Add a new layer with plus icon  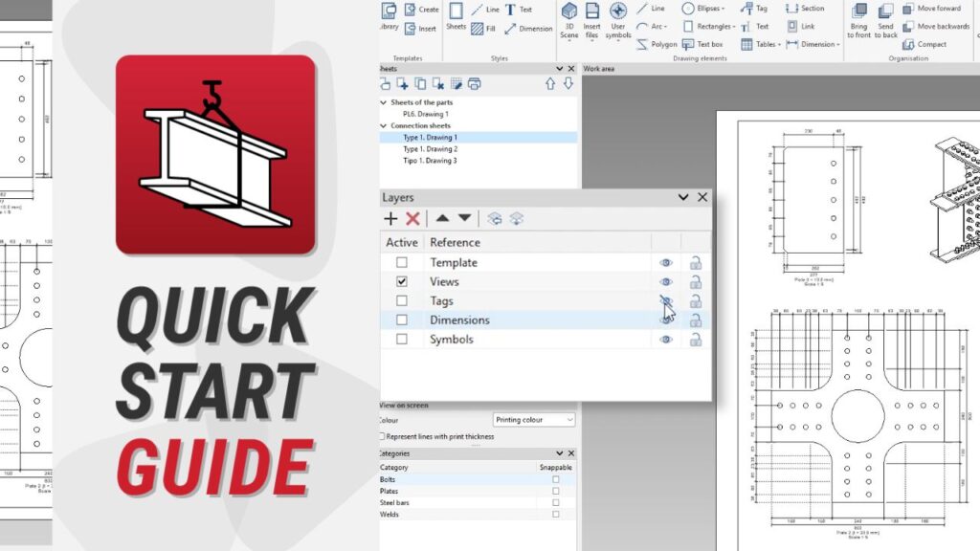point(390,219)
